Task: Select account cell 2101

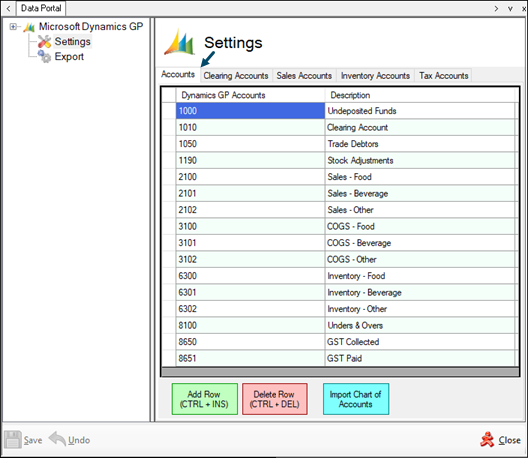Action: [x=250, y=193]
